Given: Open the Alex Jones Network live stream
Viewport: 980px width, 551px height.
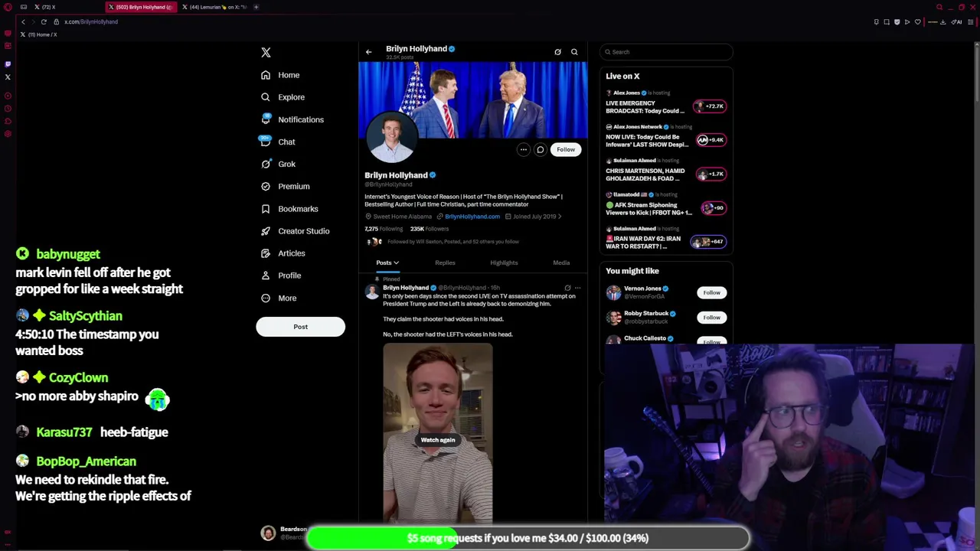Looking at the screenshot, I should [666, 137].
